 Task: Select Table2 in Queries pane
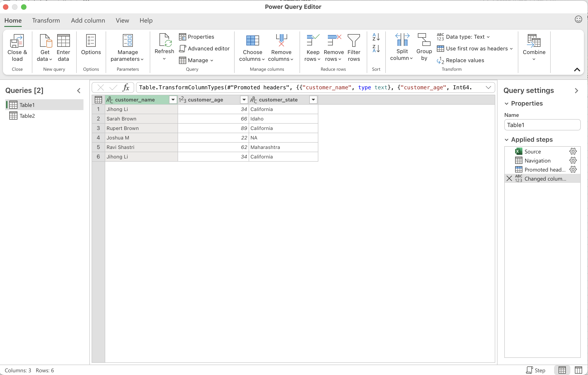27,116
